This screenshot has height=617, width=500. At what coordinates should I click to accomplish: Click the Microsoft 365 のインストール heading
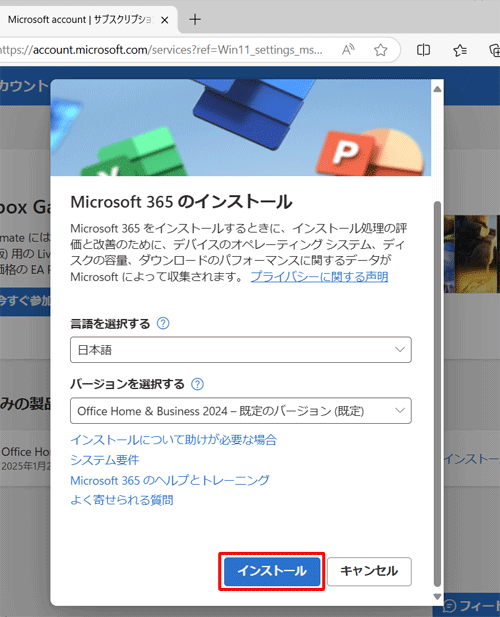181,202
